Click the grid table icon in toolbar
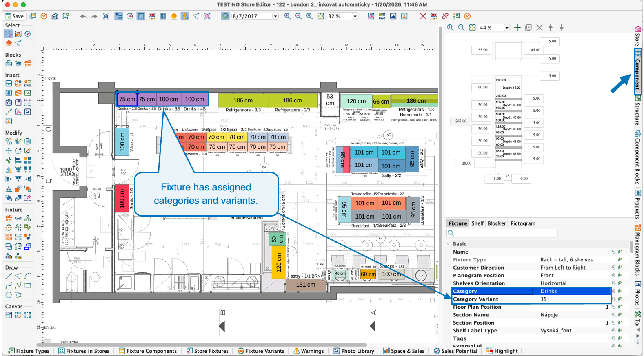Screen dimensions: 644x356 click(163, 16)
